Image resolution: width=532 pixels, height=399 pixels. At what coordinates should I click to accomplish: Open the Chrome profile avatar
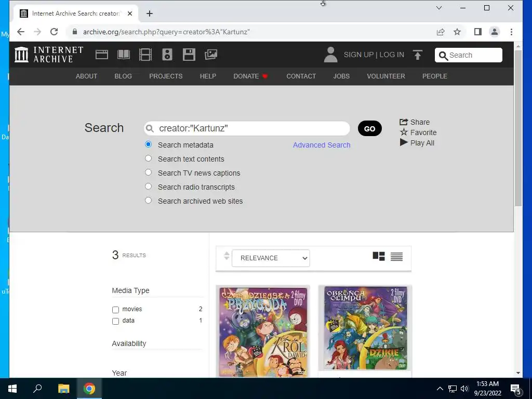click(495, 32)
